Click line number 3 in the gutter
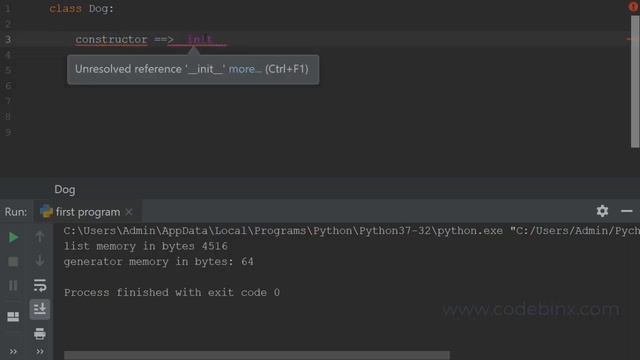640x360 pixels. (x=8, y=40)
